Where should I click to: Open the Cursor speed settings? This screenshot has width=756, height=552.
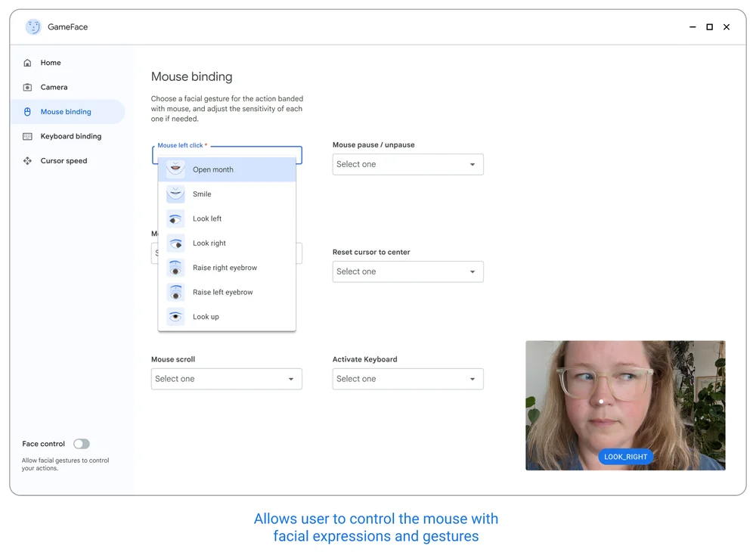point(64,161)
